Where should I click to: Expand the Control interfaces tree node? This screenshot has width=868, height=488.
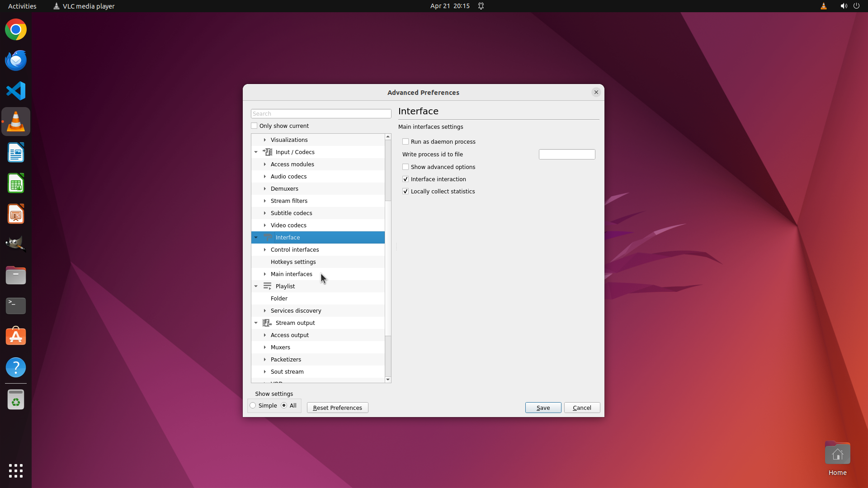[265, 249]
